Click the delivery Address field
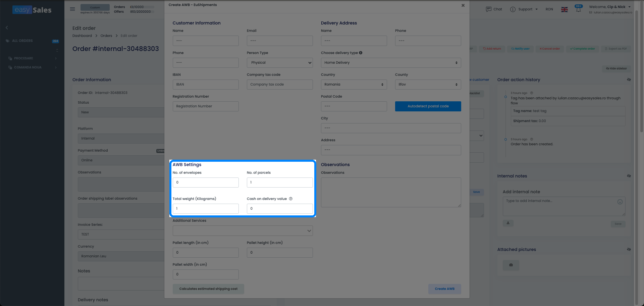The width and height of the screenshot is (644, 306). pyautogui.click(x=391, y=150)
